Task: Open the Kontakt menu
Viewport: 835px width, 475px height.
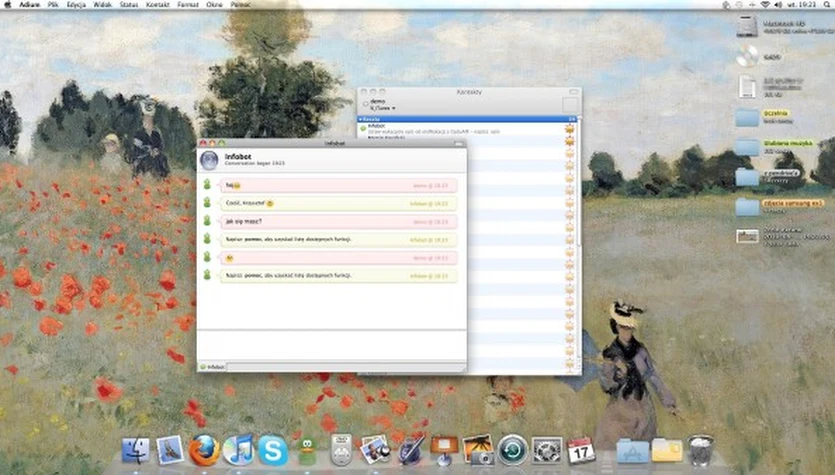Action: click(158, 5)
